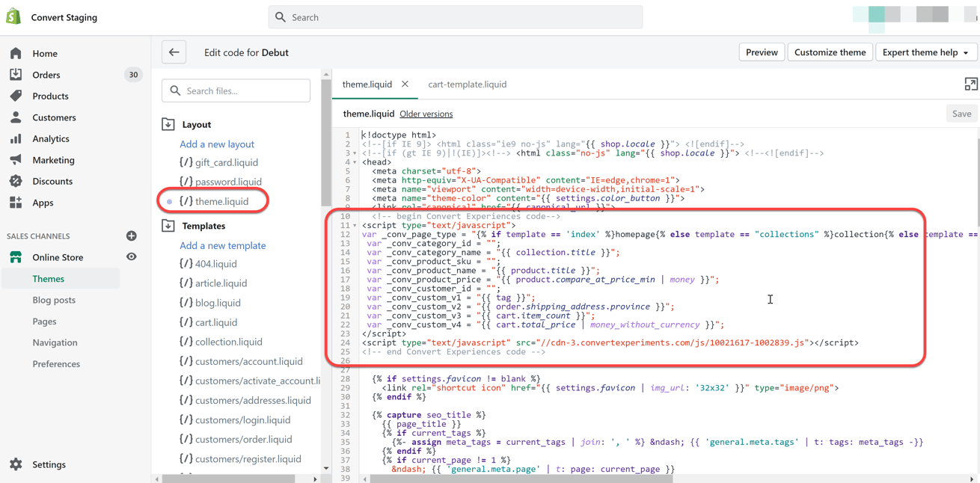Click into the Search files field
This screenshot has height=483, width=980.
click(x=236, y=90)
